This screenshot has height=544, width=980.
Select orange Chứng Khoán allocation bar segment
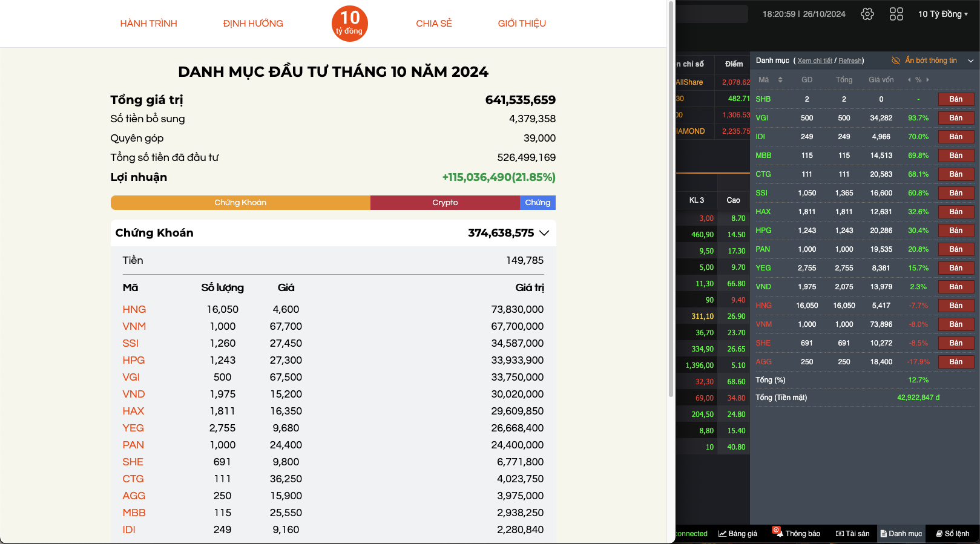point(240,203)
